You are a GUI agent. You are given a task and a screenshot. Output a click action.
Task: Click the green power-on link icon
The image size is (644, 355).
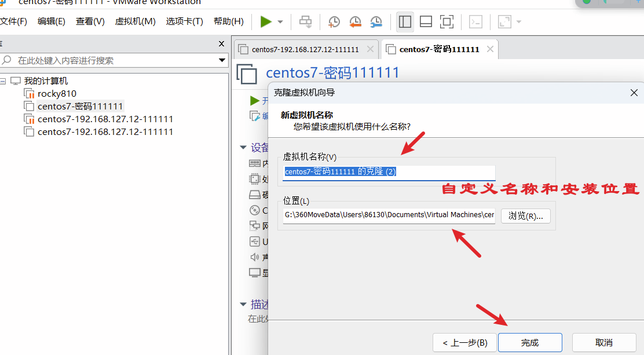[x=255, y=101]
